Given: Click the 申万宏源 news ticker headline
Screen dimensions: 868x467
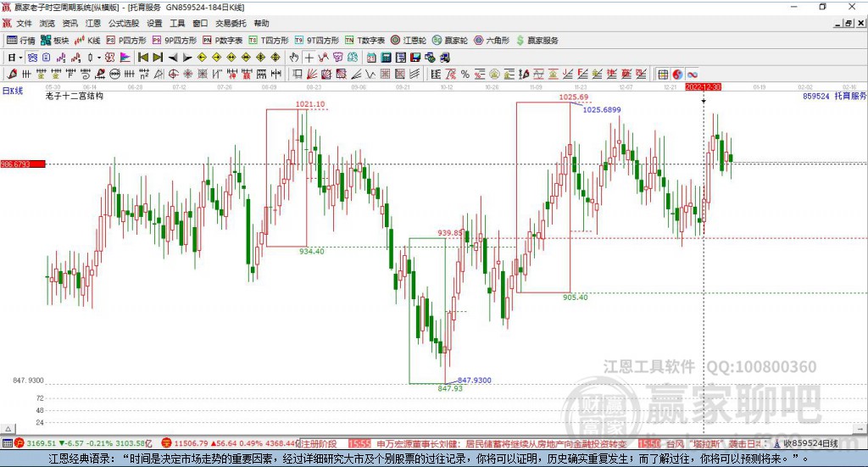Looking at the screenshot, I should click(x=502, y=444).
